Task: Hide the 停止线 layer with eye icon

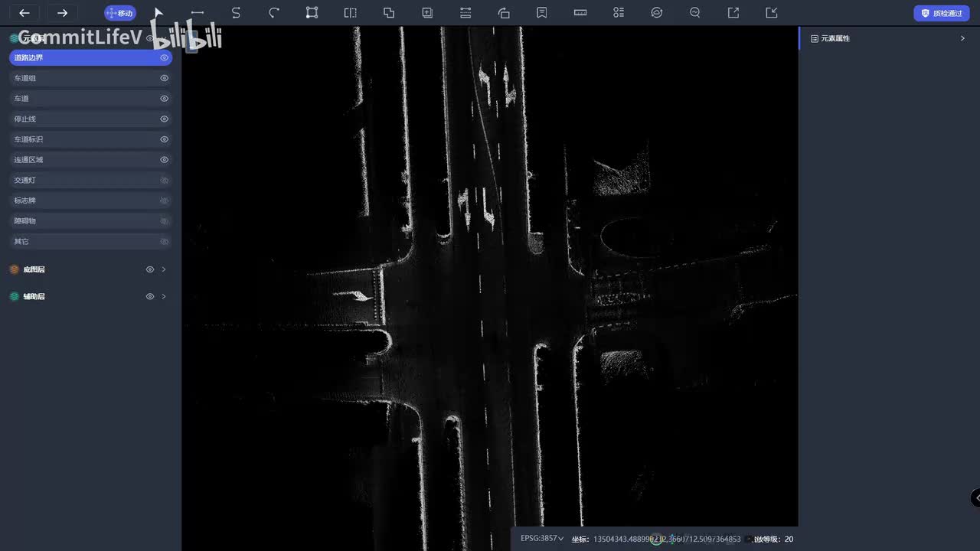Action: click(x=164, y=119)
